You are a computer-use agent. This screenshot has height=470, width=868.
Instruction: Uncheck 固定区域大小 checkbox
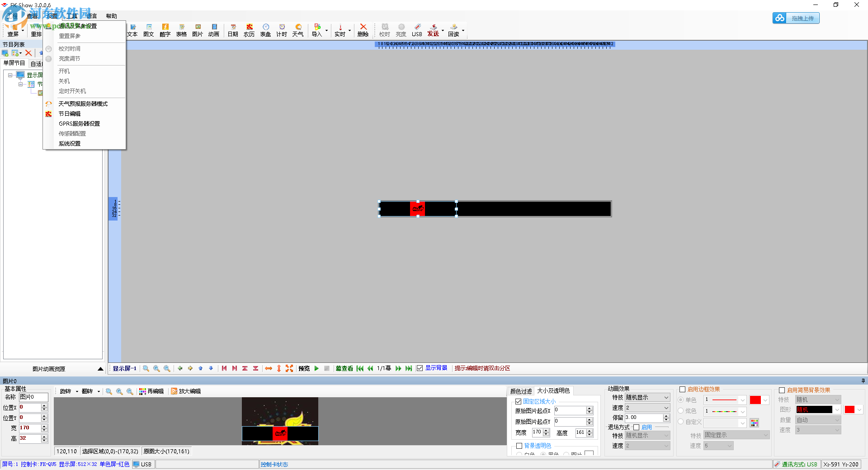[519, 401]
